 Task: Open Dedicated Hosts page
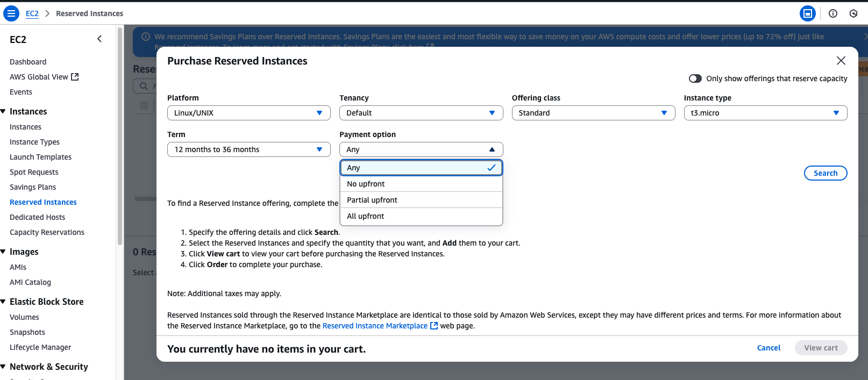coord(37,217)
